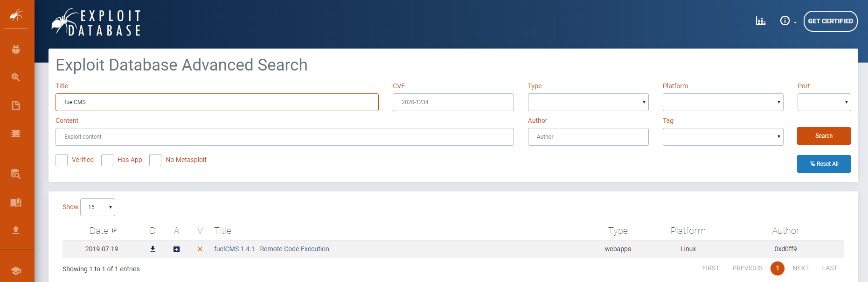Open the globe search icon in sidebar
Screen dimensions: 868x282
pos(16,78)
